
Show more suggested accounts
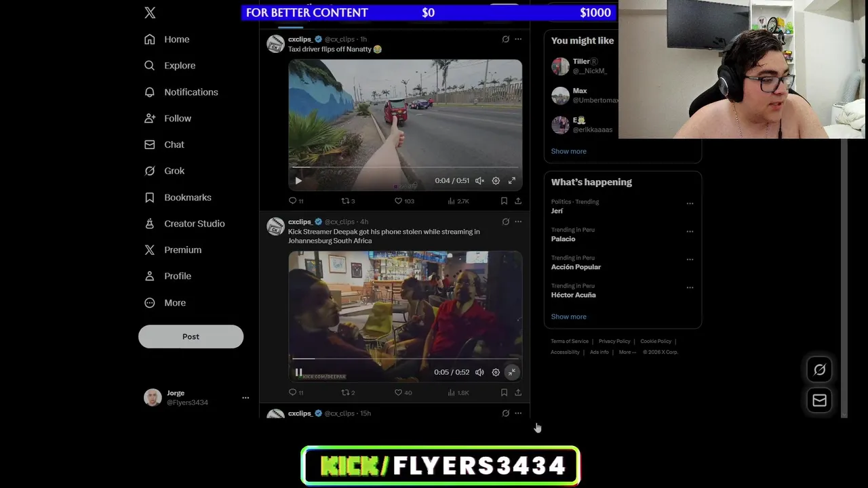(568, 151)
